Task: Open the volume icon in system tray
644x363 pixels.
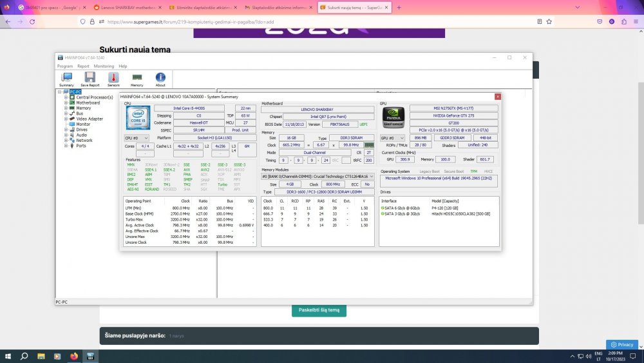Action: coord(589,357)
